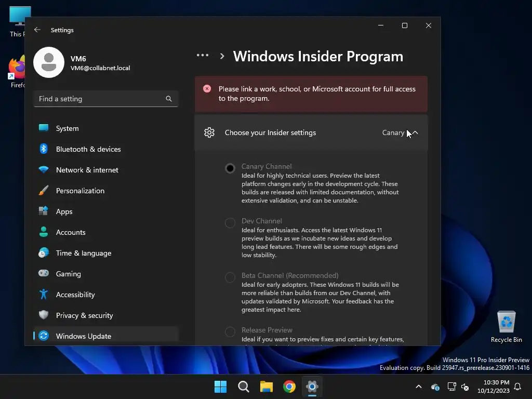Select the Release Preview radio button
This screenshot has width=532, height=399.
pyautogui.click(x=230, y=331)
